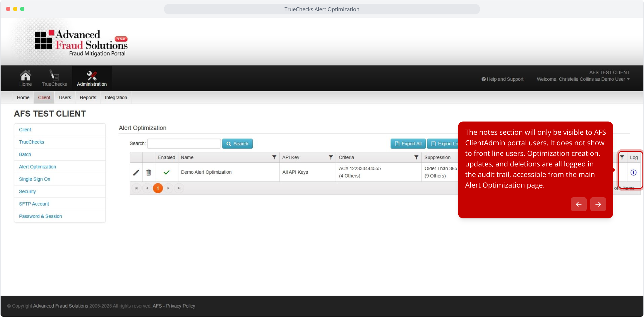Image resolution: width=644 pixels, height=317 pixels.
Task: Open Alert Optimization in the sidebar
Action: tap(60, 167)
